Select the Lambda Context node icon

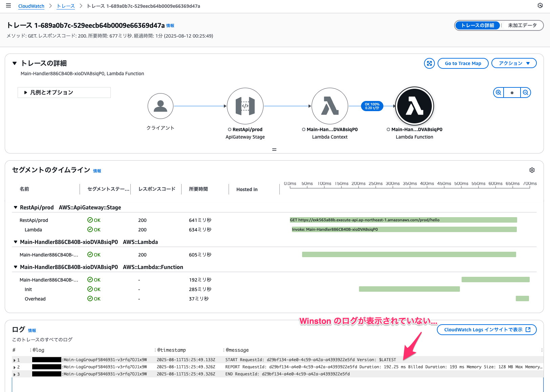[330, 106]
